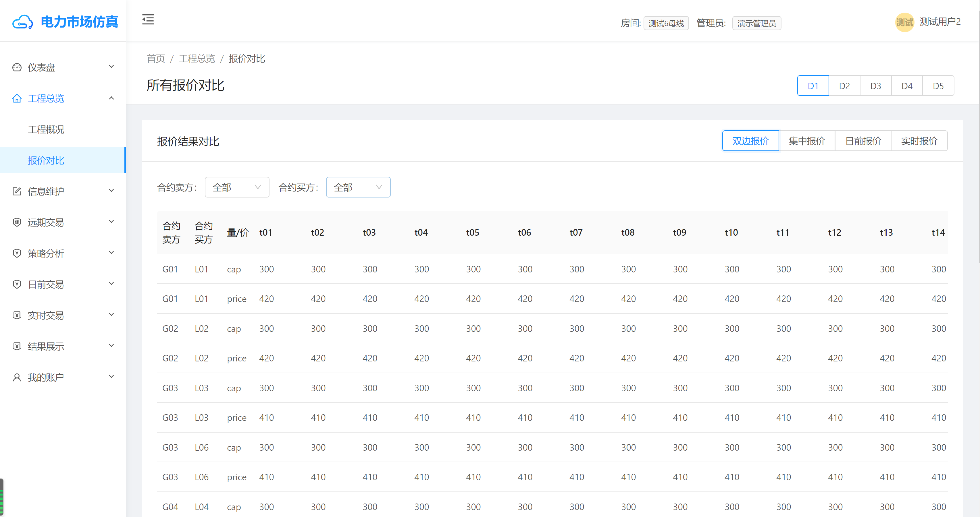Expand the 远期交易 menu chevron
Image resolution: width=980 pixels, height=517 pixels.
(111, 222)
